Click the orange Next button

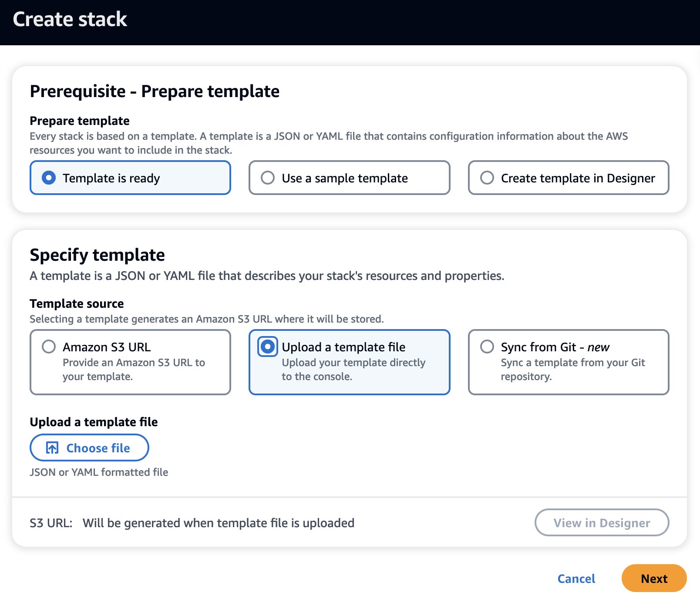pyautogui.click(x=654, y=578)
